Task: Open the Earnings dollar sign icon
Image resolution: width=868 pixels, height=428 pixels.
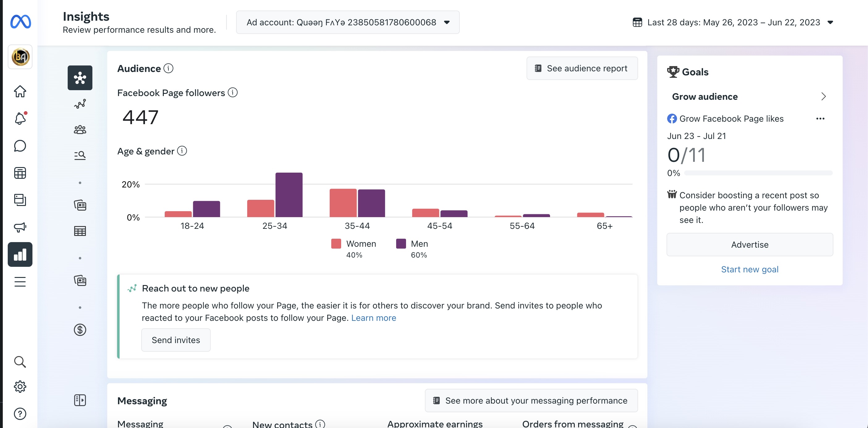Action: 80,330
